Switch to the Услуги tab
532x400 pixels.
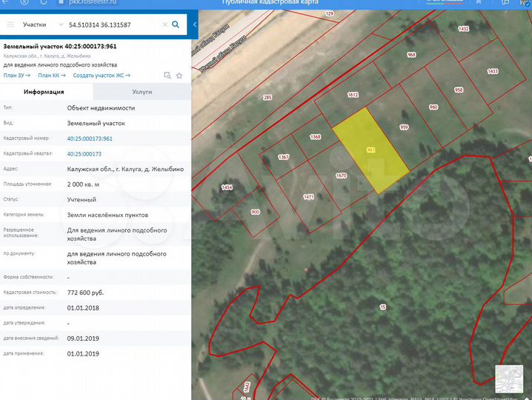coord(142,92)
